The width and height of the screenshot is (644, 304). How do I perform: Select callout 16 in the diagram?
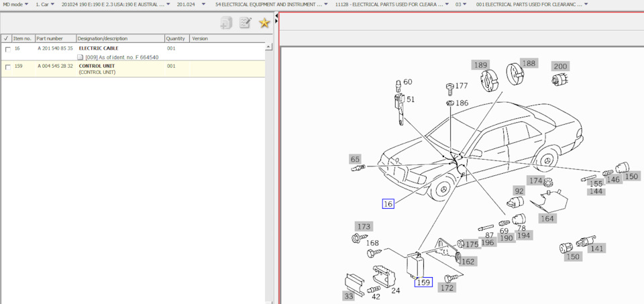coord(388,203)
